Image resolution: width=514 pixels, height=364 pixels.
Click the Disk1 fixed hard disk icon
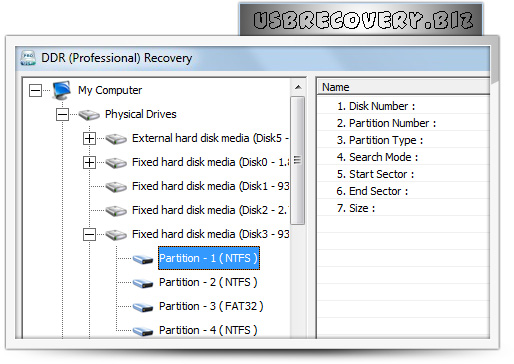coord(116,187)
